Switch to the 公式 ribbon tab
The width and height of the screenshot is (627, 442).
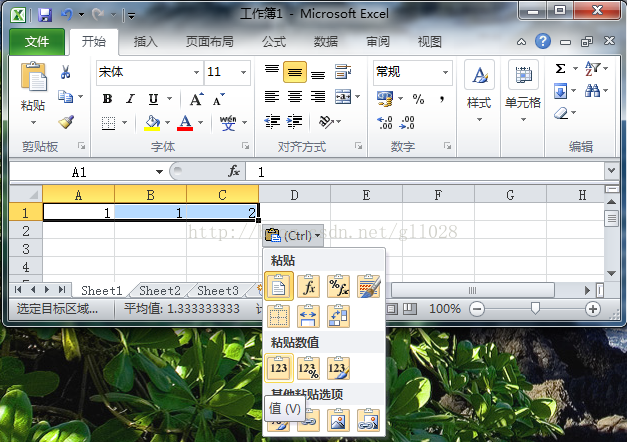coord(274,42)
